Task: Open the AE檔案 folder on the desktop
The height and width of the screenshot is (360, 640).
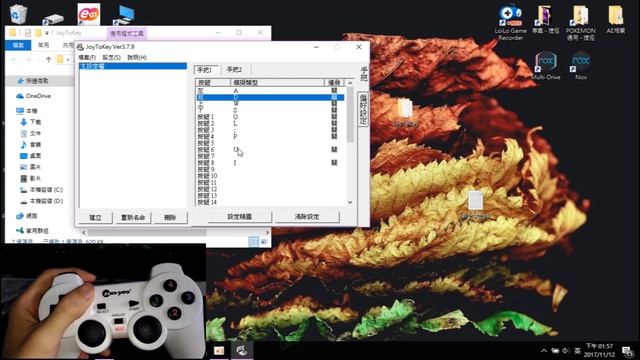Action: coord(616,19)
